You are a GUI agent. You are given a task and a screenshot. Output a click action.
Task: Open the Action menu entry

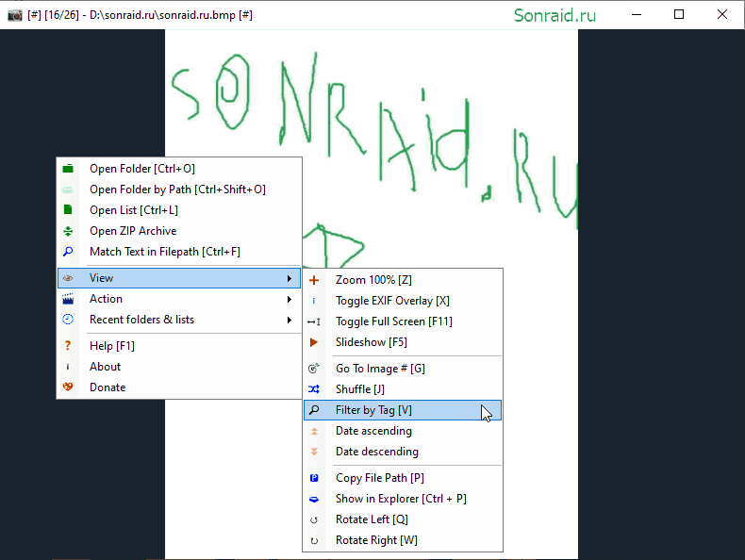click(x=179, y=299)
